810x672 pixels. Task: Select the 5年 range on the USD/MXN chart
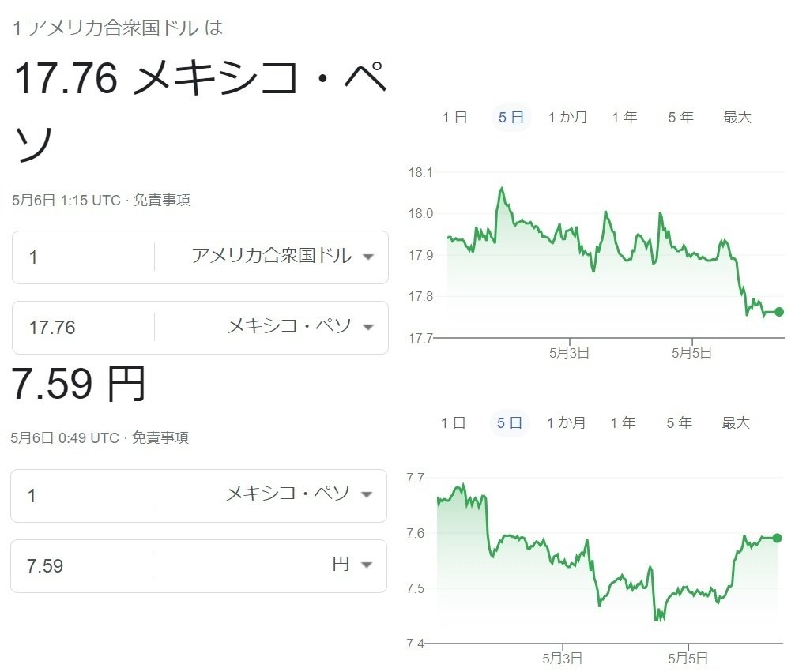(x=681, y=117)
